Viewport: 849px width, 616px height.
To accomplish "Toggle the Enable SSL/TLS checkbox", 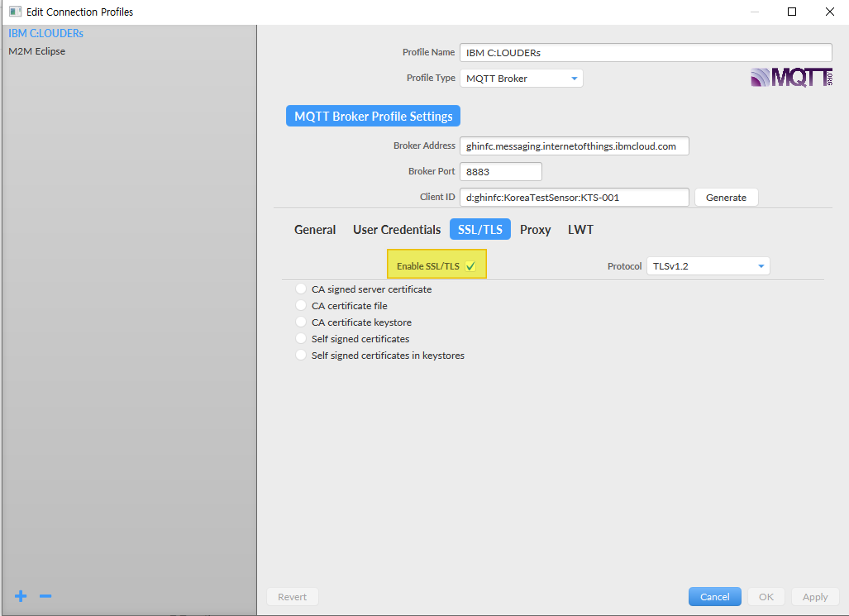I will click(x=470, y=266).
